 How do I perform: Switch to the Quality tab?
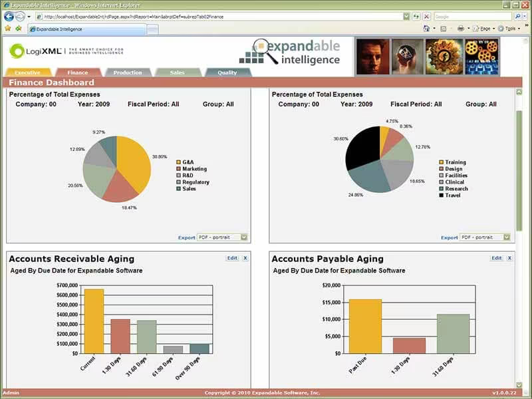tap(227, 72)
